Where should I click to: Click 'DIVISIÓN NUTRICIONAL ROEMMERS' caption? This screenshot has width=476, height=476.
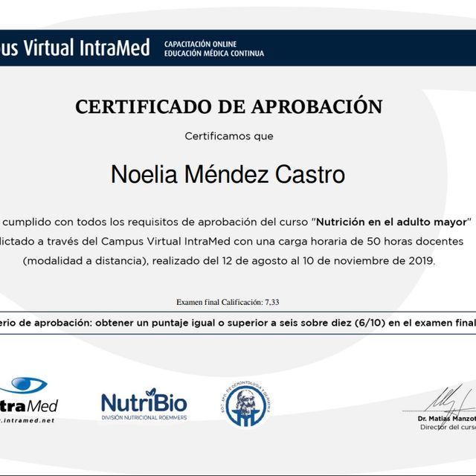tap(144, 418)
